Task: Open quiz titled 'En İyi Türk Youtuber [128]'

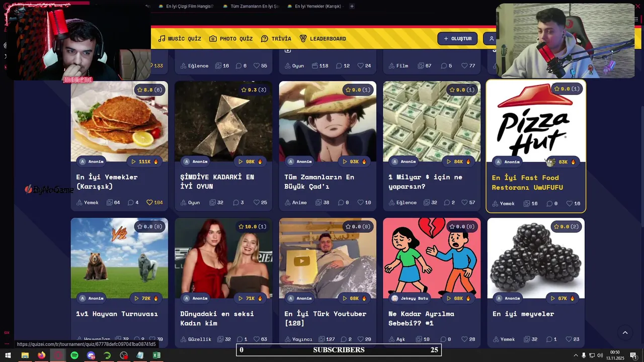Action: 325,318
